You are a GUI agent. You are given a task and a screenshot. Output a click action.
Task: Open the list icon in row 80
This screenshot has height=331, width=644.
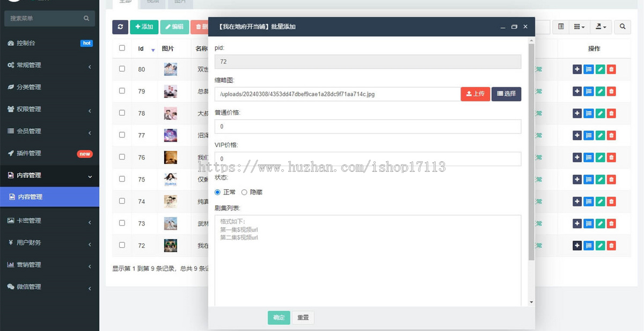[589, 69]
